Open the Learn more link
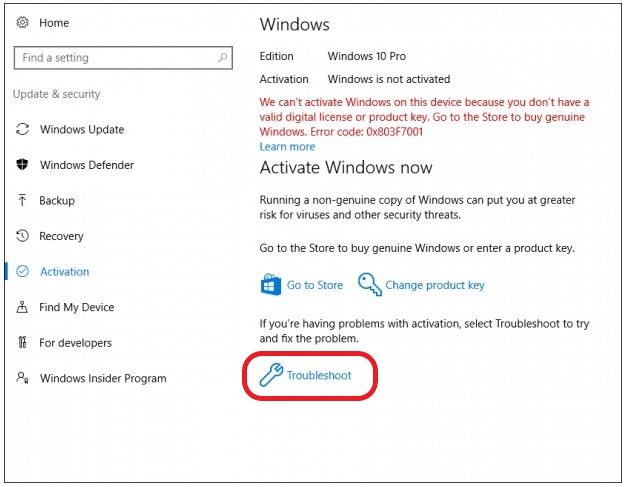 (x=287, y=146)
